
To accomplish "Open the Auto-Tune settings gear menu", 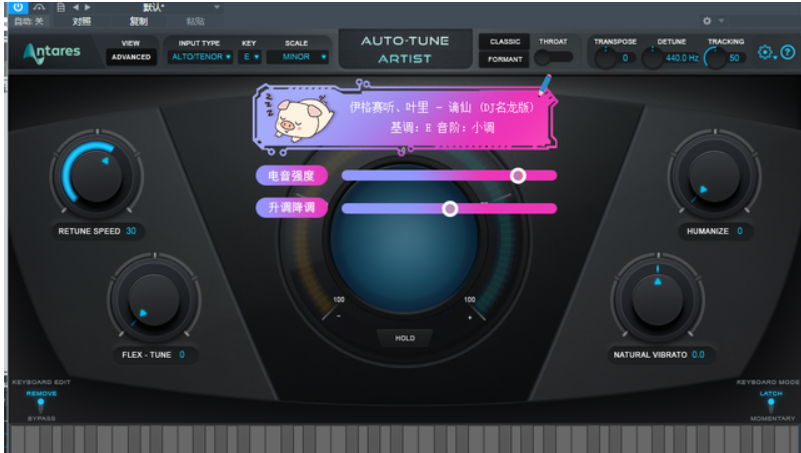I will click(x=766, y=52).
